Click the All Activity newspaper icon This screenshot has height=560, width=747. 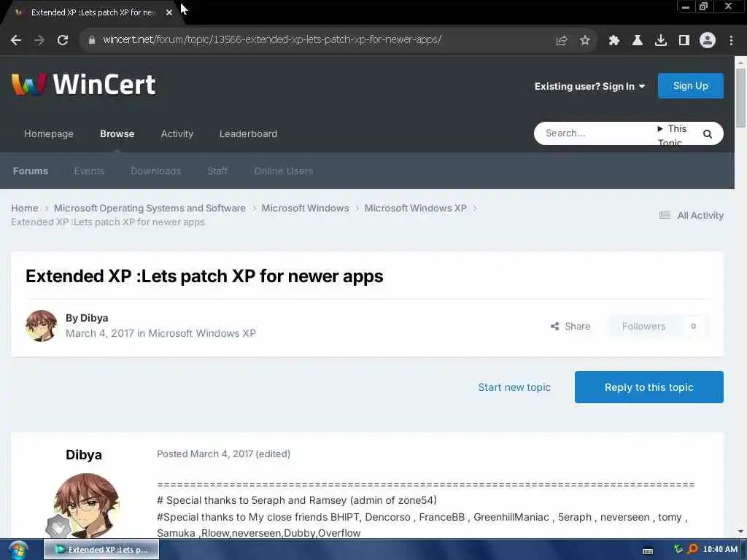[x=665, y=215]
